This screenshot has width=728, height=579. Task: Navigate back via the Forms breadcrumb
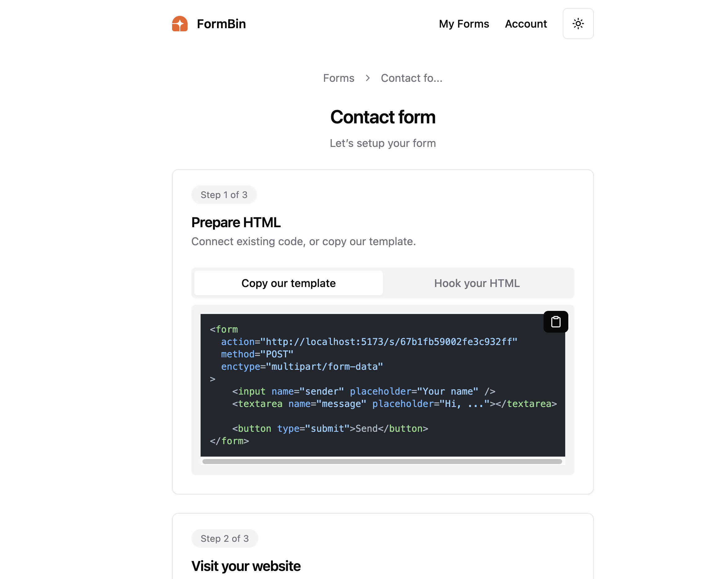[x=339, y=78]
